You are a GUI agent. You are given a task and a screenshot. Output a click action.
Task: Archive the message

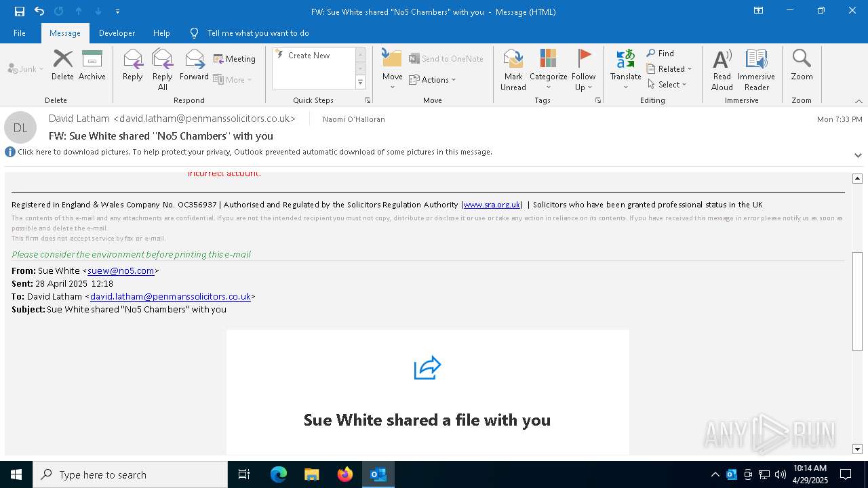pyautogui.click(x=92, y=65)
